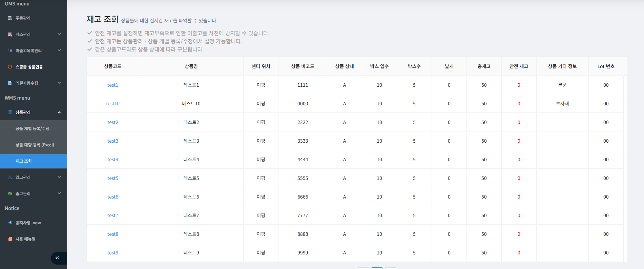Click the 엑셀자동수집 document icon
The width and height of the screenshot is (644, 269).
point(10,83)
